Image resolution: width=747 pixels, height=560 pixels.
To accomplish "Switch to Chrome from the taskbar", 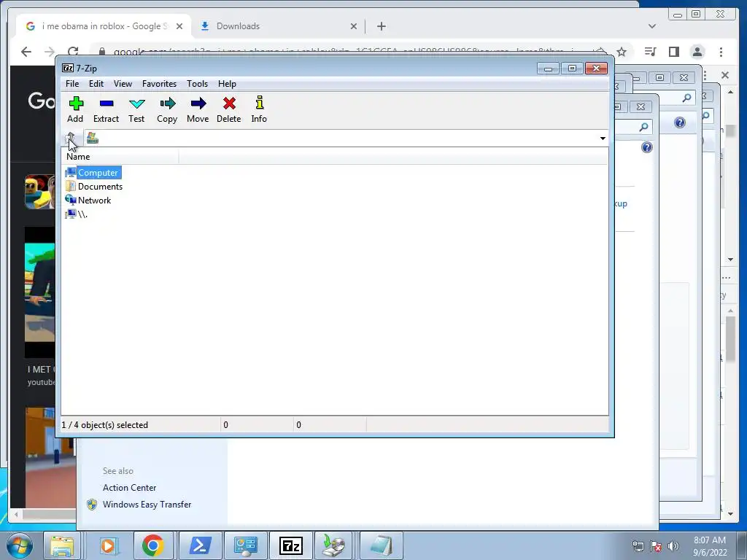I will tap(152, 545).
